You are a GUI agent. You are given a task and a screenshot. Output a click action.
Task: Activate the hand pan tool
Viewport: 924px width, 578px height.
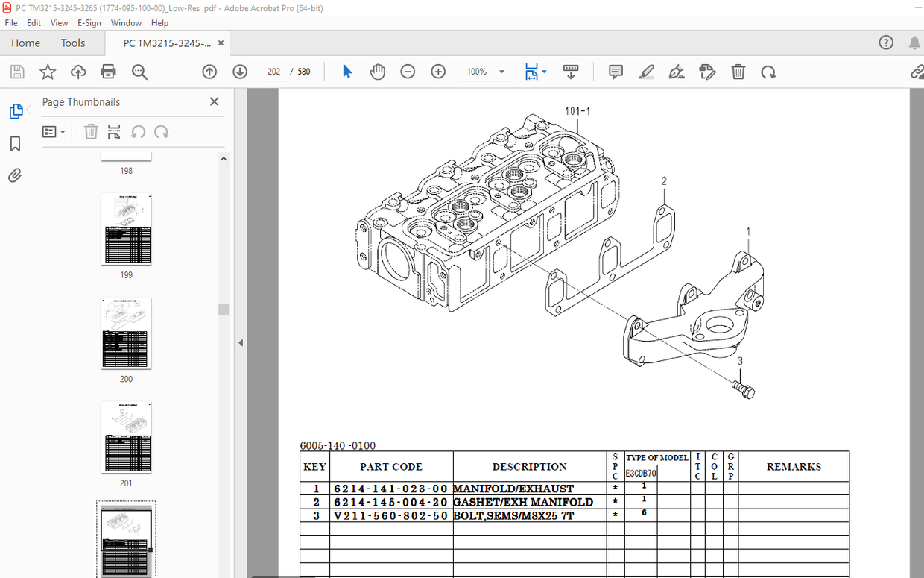(378, 72)
